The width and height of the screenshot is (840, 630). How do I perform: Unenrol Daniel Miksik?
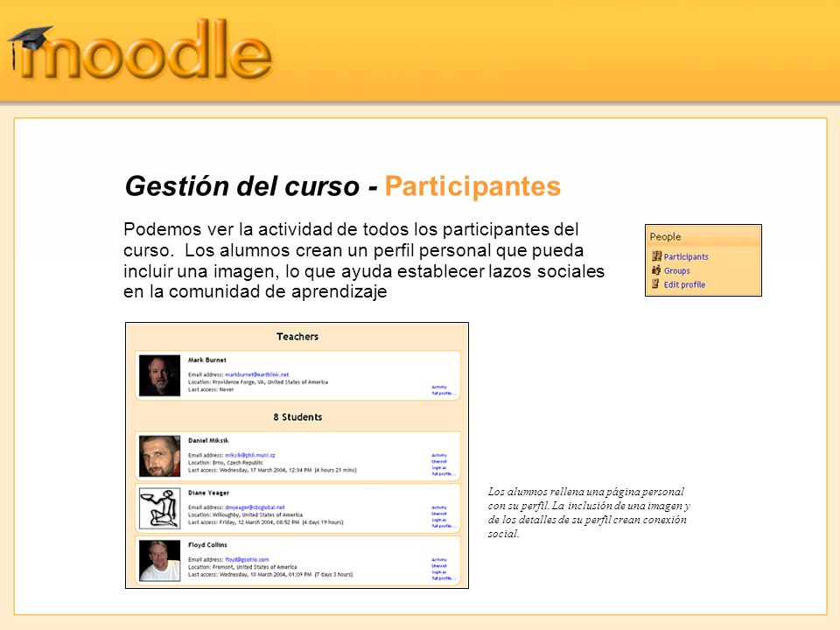coord(438,462)
